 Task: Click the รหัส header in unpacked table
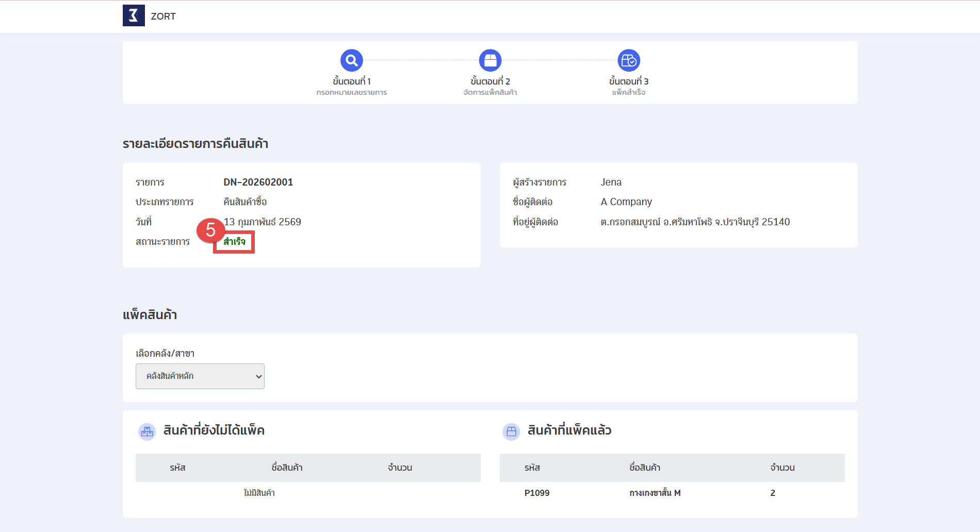[177, 468]
